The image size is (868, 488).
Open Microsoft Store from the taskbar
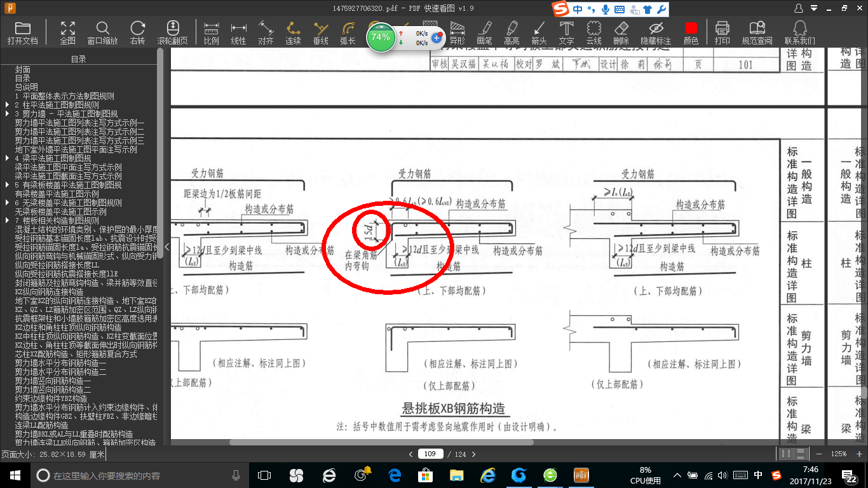[x=424, y=475]
